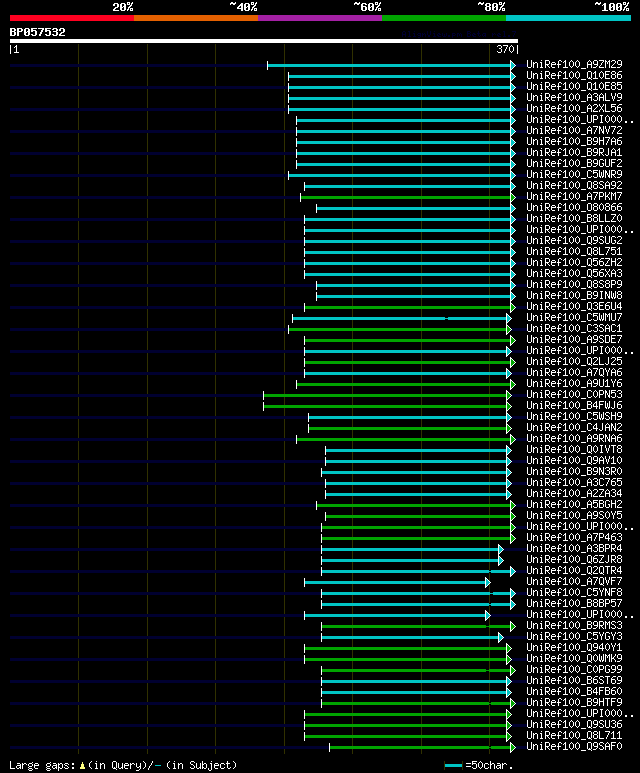
Task: Select label UniRef100_Q3E6U4
Action: coord(574,307)
